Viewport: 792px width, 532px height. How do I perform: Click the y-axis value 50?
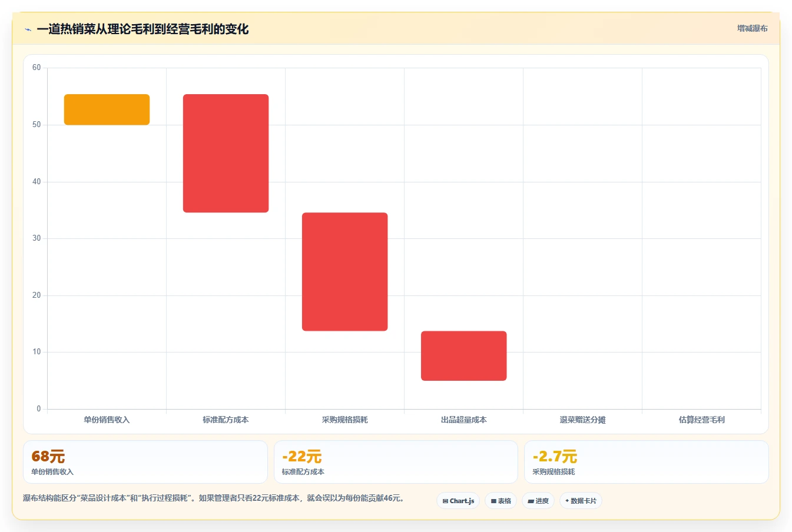(x=37, y=125)
